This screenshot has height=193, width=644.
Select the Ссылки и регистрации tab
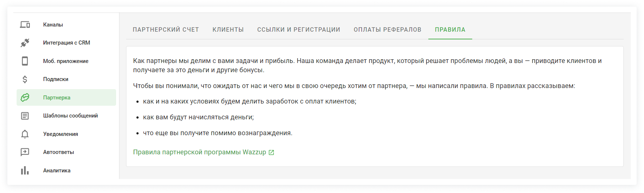pos(299,29)
